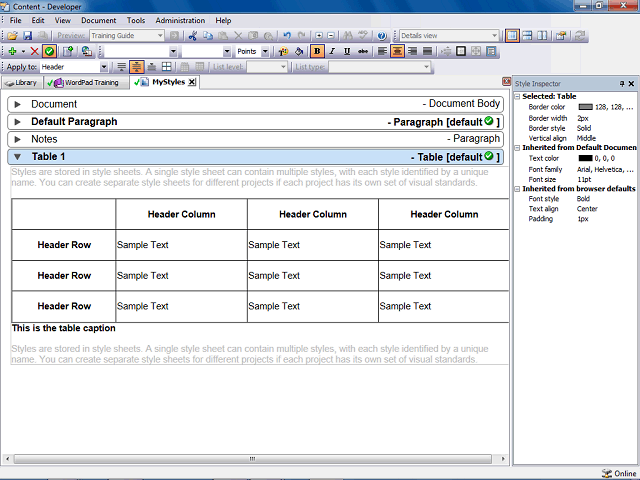Open the properties window icon

pyautogui.click(x=561, y=36)
